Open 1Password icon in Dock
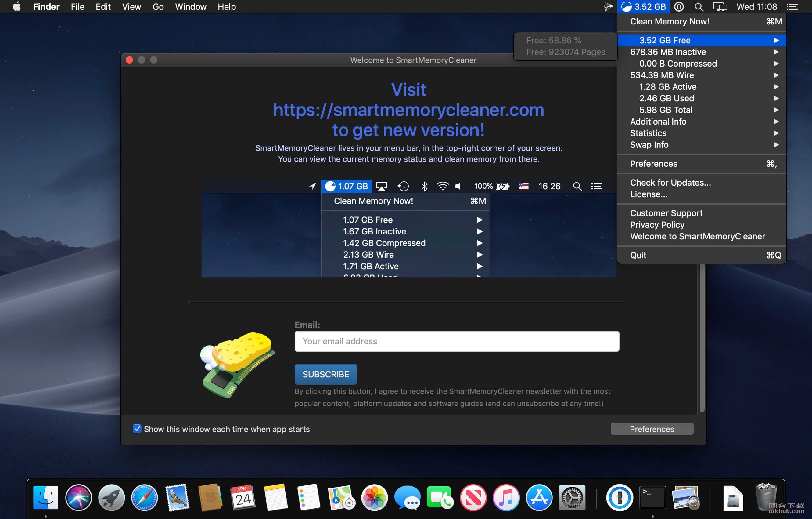This screenshot has height=519, width=812. (x=620, y=497)
